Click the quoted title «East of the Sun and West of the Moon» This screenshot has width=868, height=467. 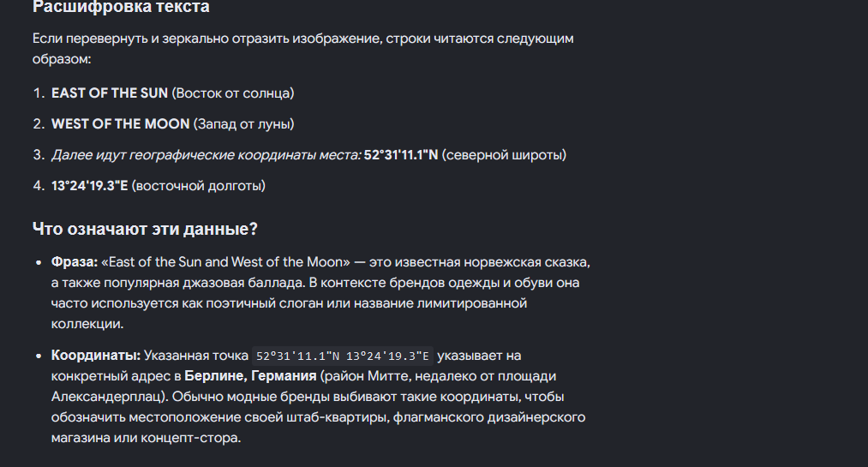225,261
